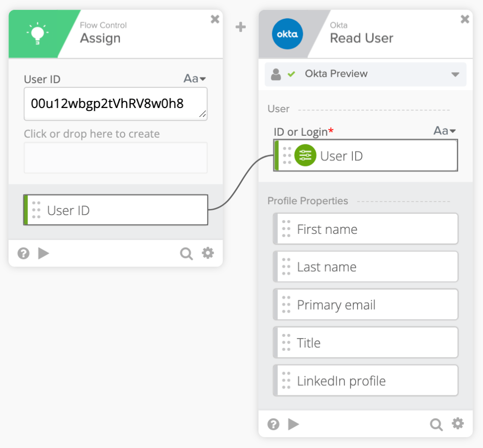Click the green mapped User ID pill icon

coord(305,156)
